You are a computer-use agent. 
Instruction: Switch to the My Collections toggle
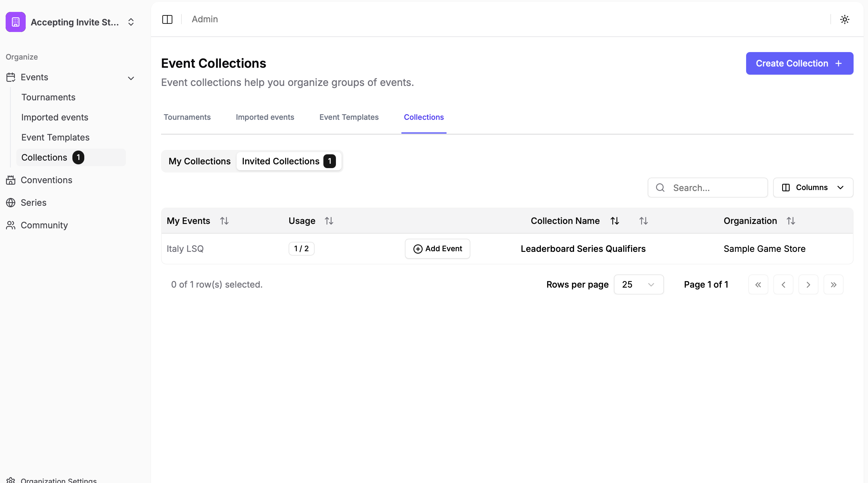(200, 161)
